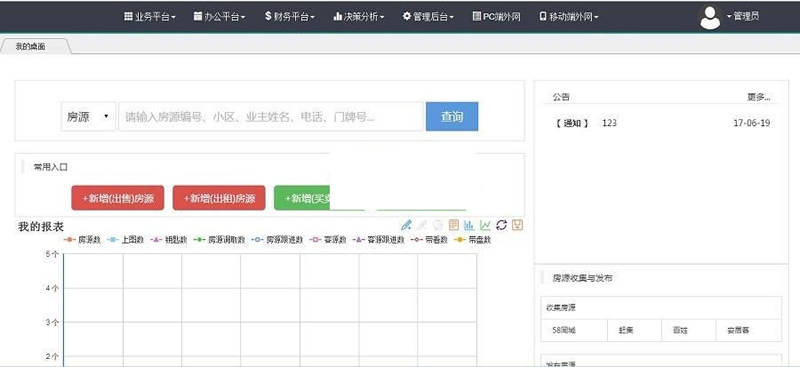
Task: Open the 决策分析 dropdown menu
Action: (358, 16)
